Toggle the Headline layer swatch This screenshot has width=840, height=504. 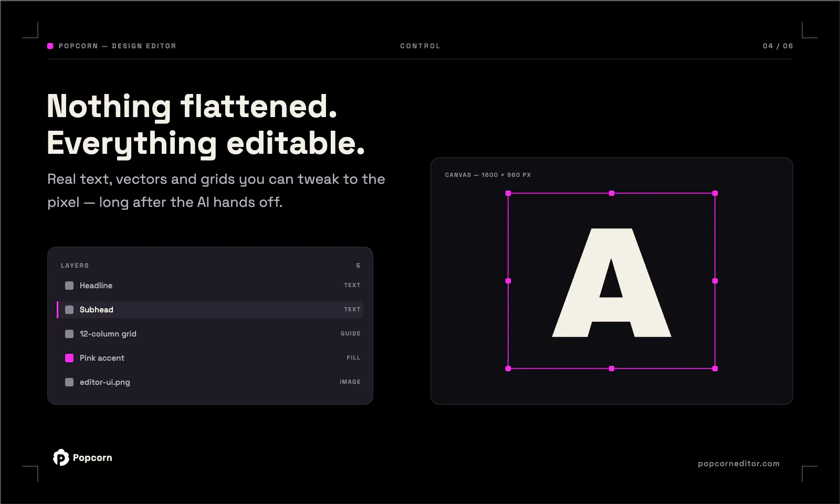click(x=69, y=286)
